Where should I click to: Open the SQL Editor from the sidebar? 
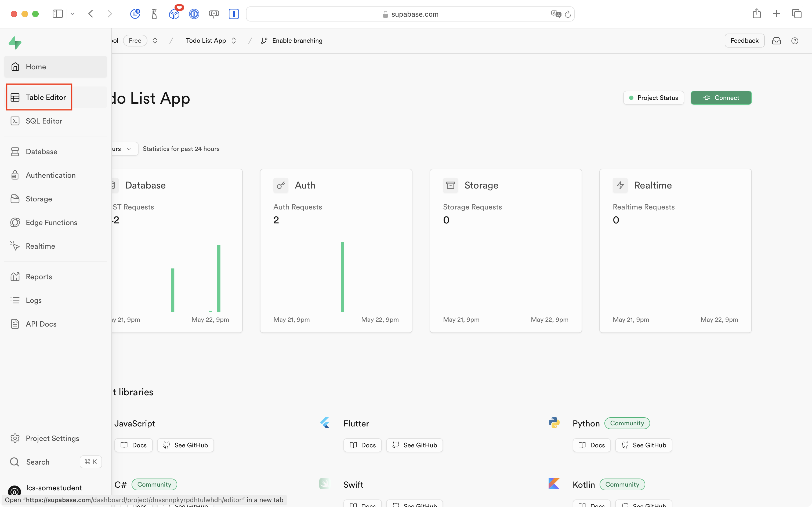click(44, 121)
